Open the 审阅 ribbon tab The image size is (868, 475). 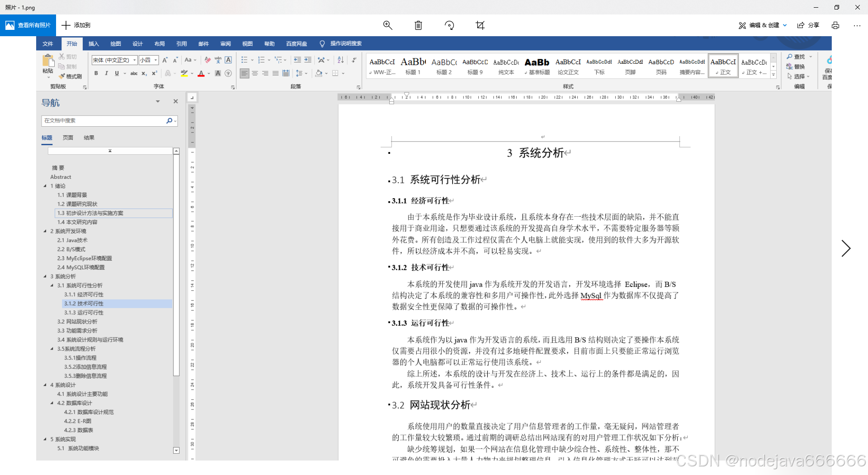226,44
